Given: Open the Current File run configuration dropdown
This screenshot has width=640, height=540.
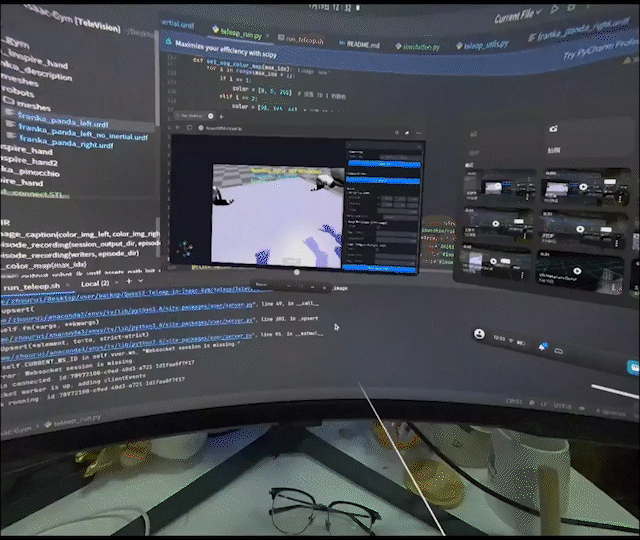Looking at the screenshot, I should point(518,16).
